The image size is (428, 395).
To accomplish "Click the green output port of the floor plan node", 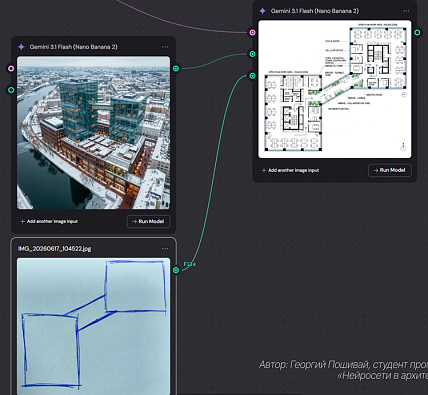I will coord(417,32).
